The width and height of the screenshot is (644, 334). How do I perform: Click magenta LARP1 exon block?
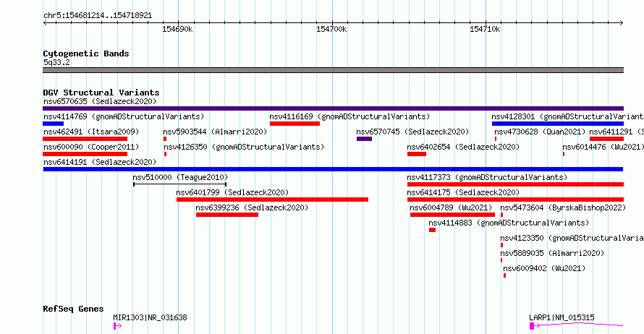point(532,326)
